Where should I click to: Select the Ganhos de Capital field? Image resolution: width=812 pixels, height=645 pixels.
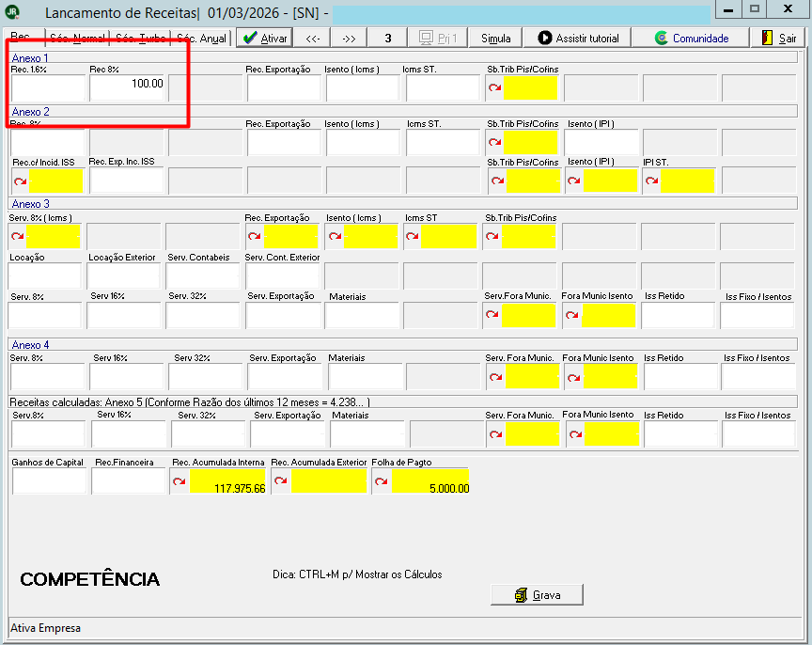[49, 481]
